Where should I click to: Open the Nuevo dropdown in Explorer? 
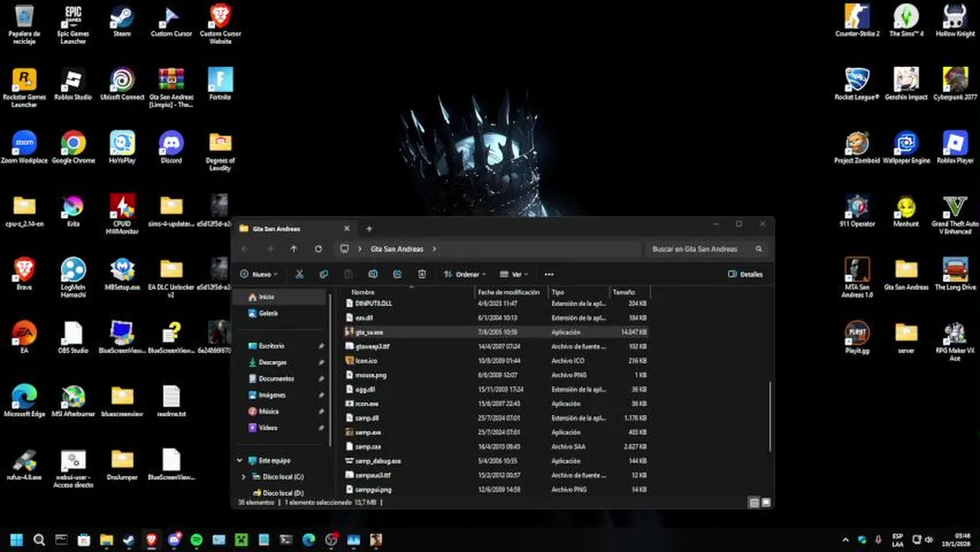pos(258,274)
